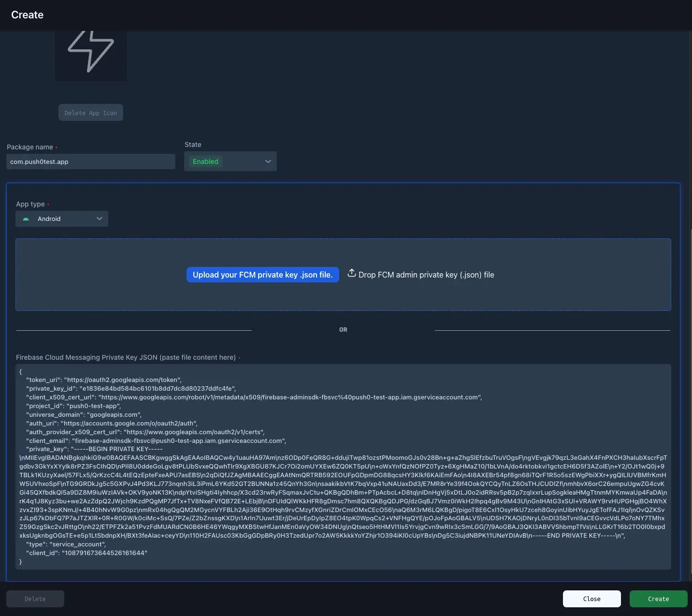This screenshot has width=692, height=616.
Task: Click the upload arrow icon in the drop zone
Action: [x=351, y=273]
